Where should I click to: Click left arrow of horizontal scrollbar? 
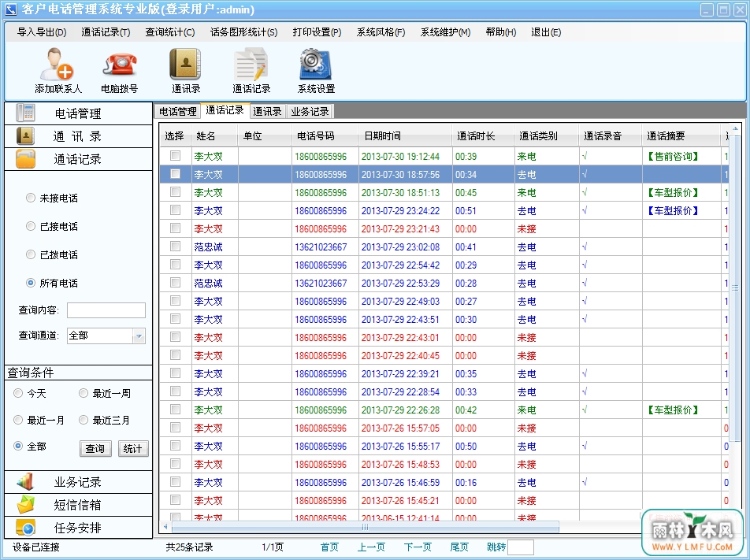(x=165, y=526)
